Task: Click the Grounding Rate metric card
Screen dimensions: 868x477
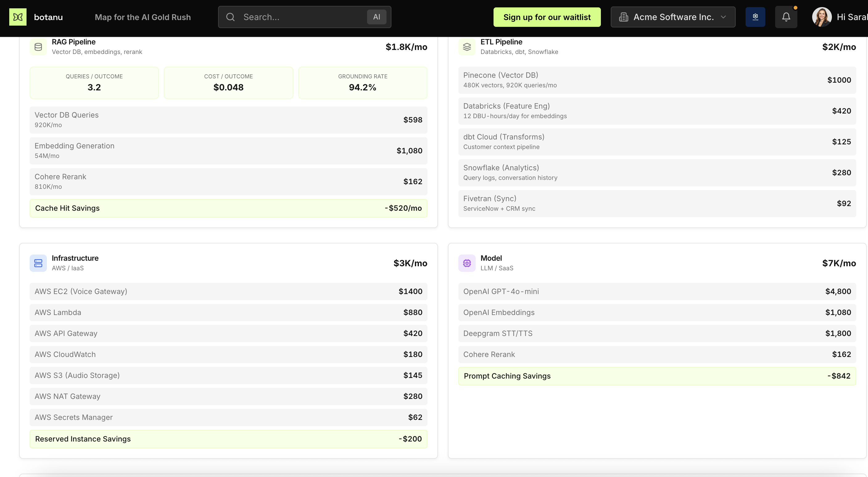Action: [362, 83]
